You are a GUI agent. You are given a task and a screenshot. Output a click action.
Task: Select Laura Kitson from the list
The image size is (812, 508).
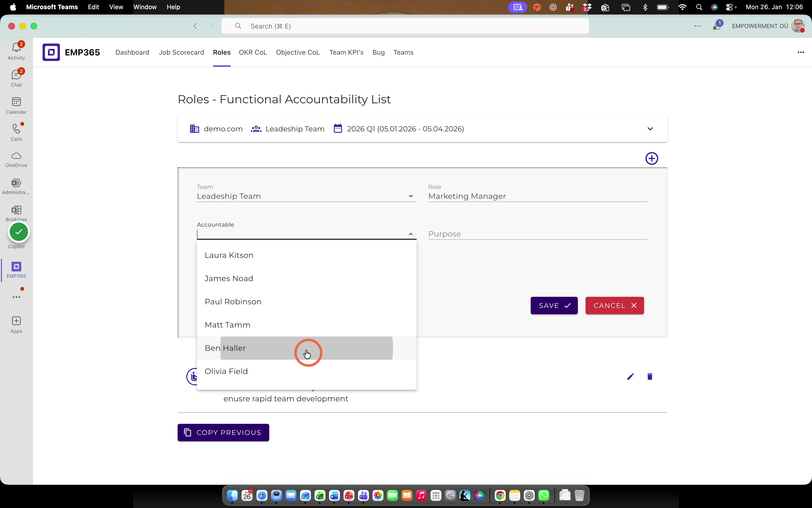(x=306, y=255)
